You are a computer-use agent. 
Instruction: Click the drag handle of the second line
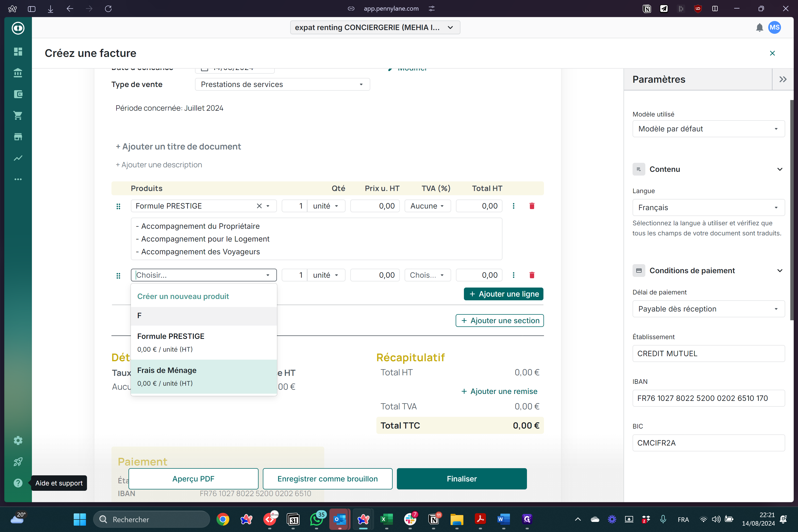118,276
